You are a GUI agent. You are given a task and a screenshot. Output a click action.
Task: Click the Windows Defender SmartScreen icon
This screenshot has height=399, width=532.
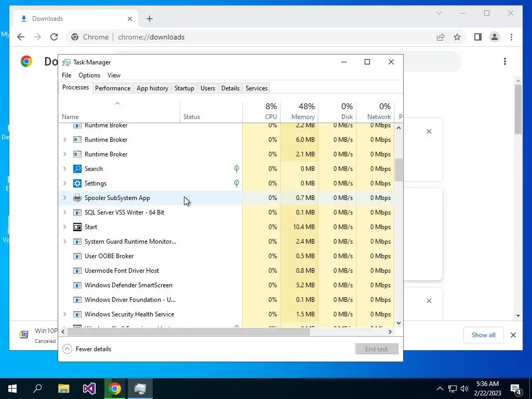click(x=77, y=285)
